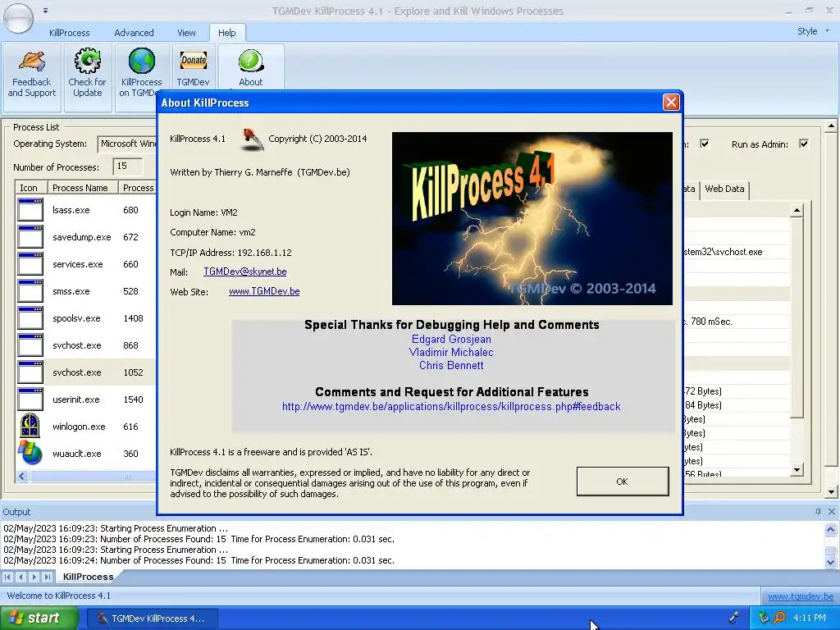Click the details panel up scroll arrow

[x=797, y=211]
